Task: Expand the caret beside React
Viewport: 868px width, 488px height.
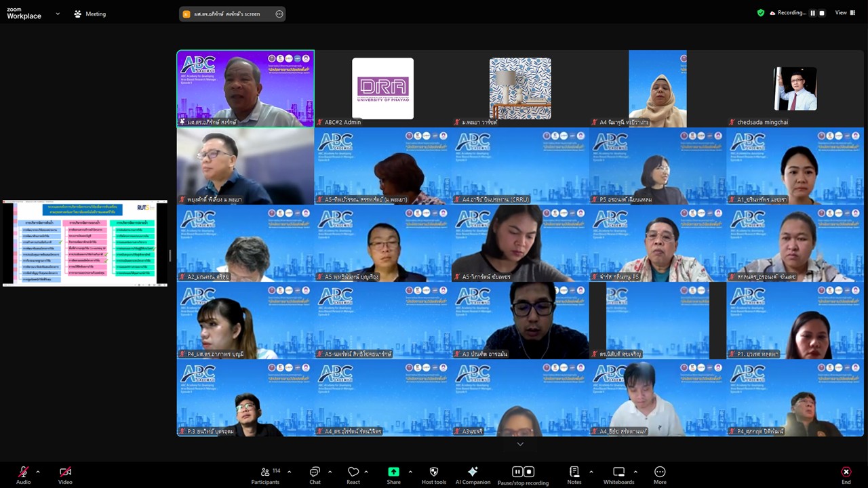Action: coord(366,472)
